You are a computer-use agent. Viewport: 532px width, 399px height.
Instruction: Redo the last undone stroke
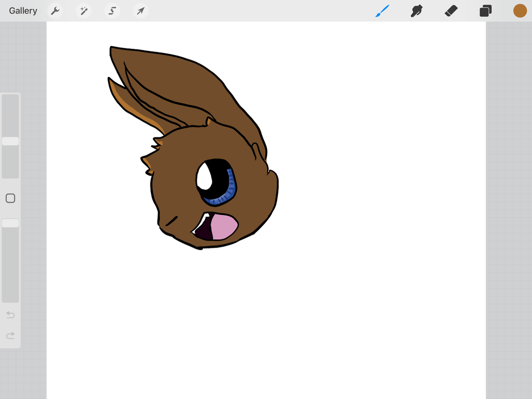click(x=10, y=335)
